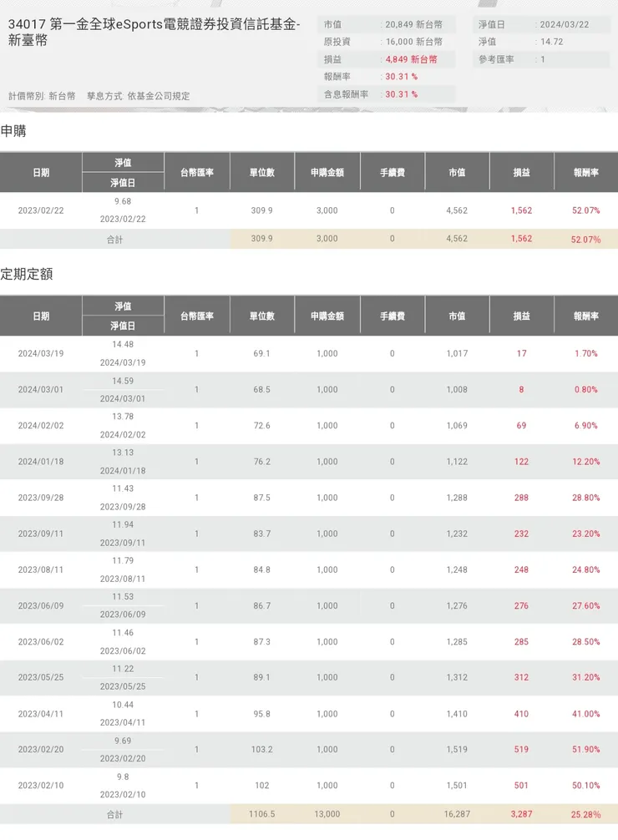Click the 含息報酬率 30.31 % value
618x840 pixels.
click(x=402, y=94)
